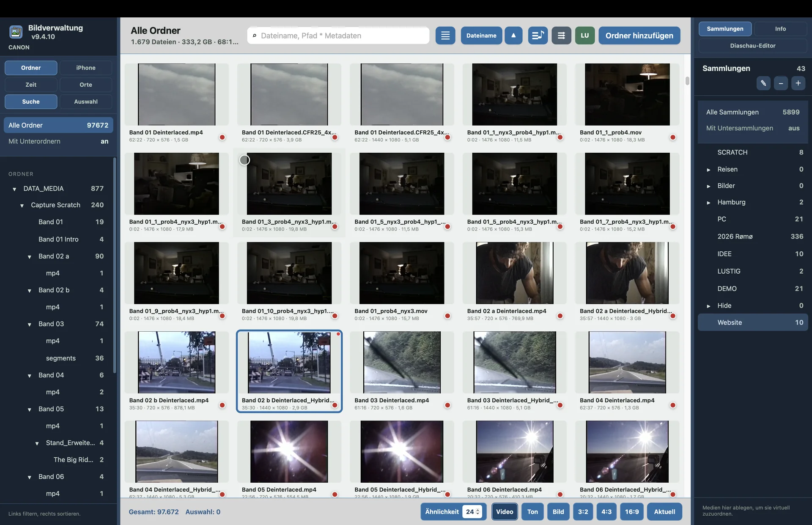Image resolution: width=812 pixels, height=525 pixels.
Task: Toggle the Ton filter
Action: [532, 511]
